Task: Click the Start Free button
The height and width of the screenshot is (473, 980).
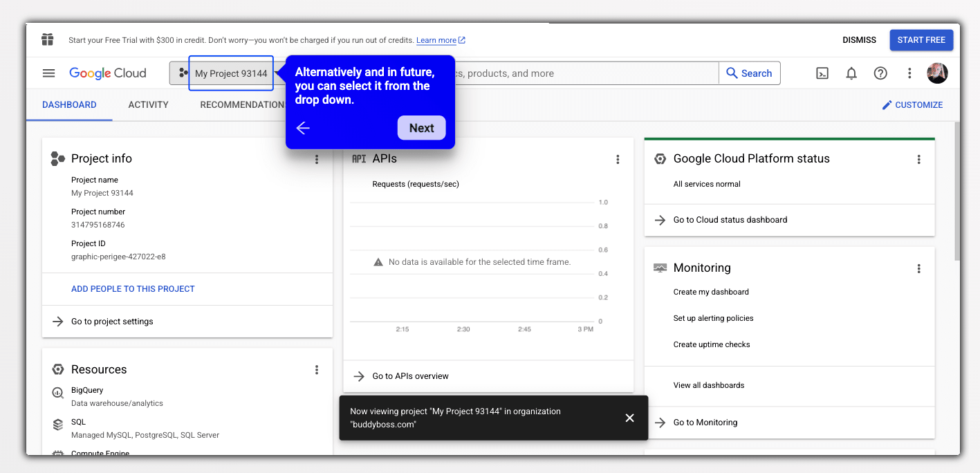Action: (921, 40)
